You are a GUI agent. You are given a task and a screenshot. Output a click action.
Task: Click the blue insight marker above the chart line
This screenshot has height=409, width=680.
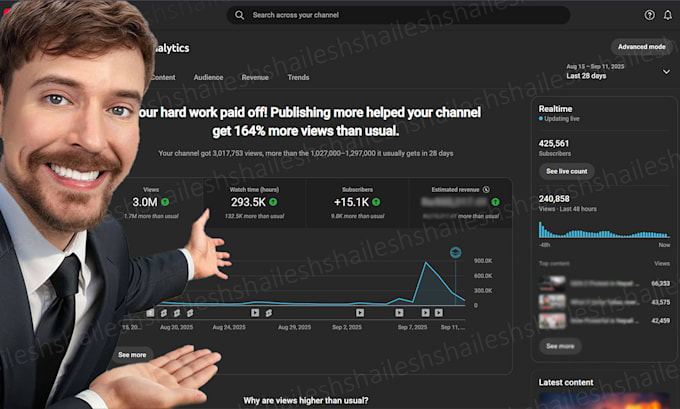click(x=455, y=252)
